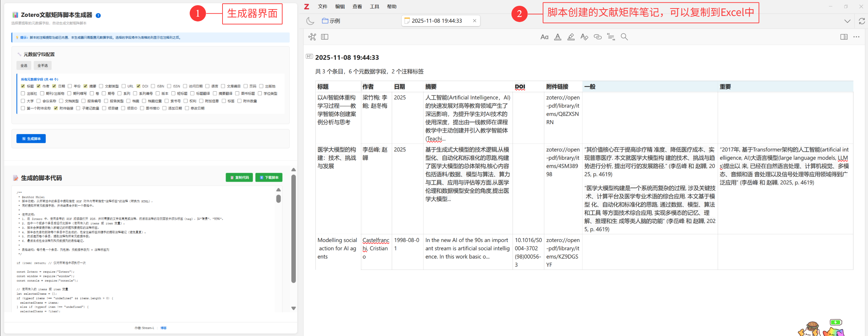Screen dimensions: 868x336
Task: Click the insert citation quote icon
Action: click(611, 37)
